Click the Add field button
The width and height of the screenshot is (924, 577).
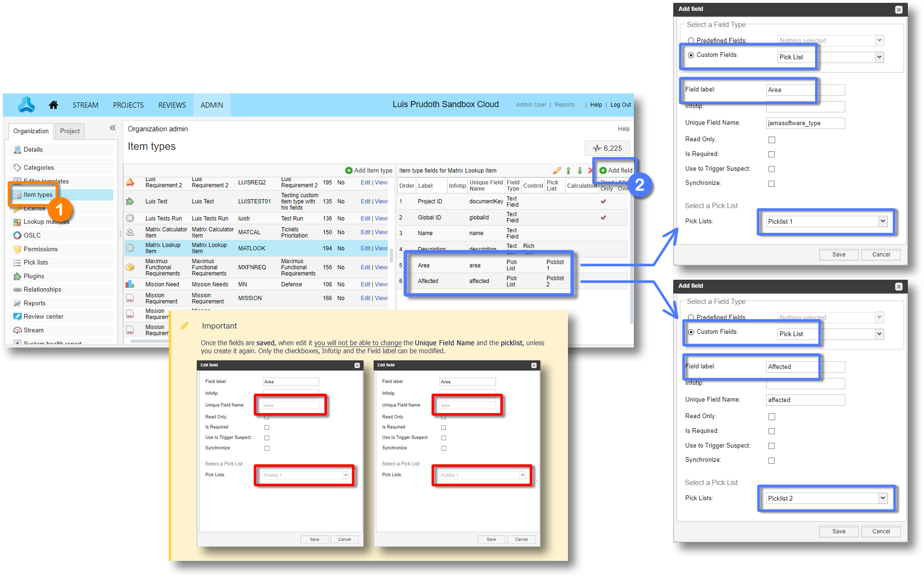pyautogui.click(x=616, y=170)
